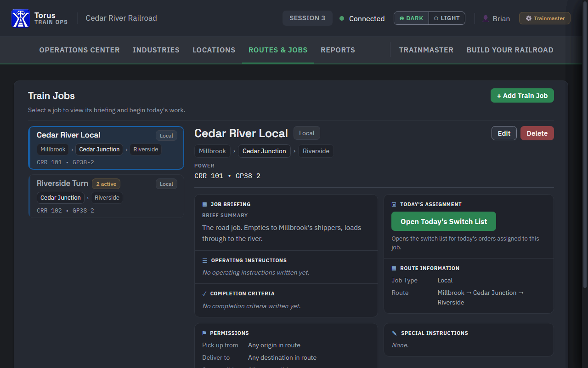
Task: Click the brief summary paragraph text
Action: [x=282, y=233]
